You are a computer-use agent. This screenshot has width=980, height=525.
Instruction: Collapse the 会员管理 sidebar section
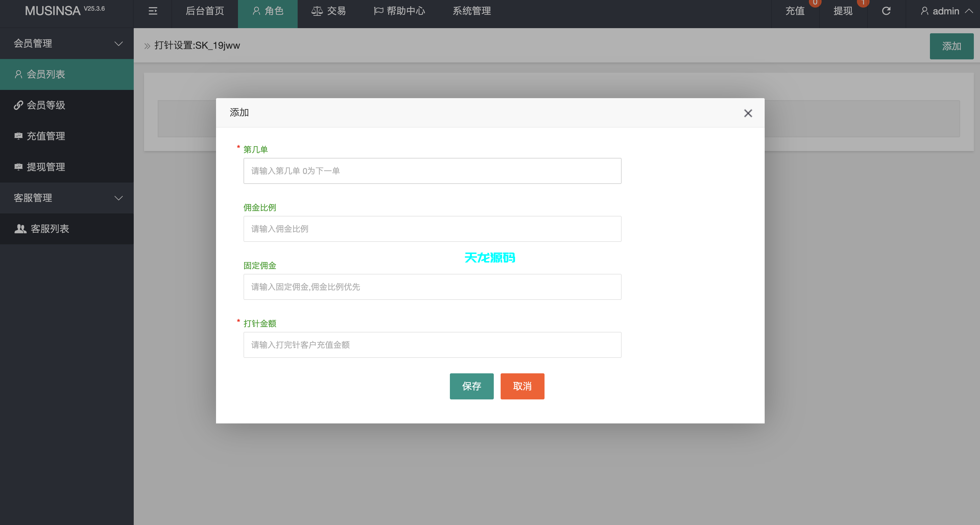pyautogui.click(x=118, y=43)
